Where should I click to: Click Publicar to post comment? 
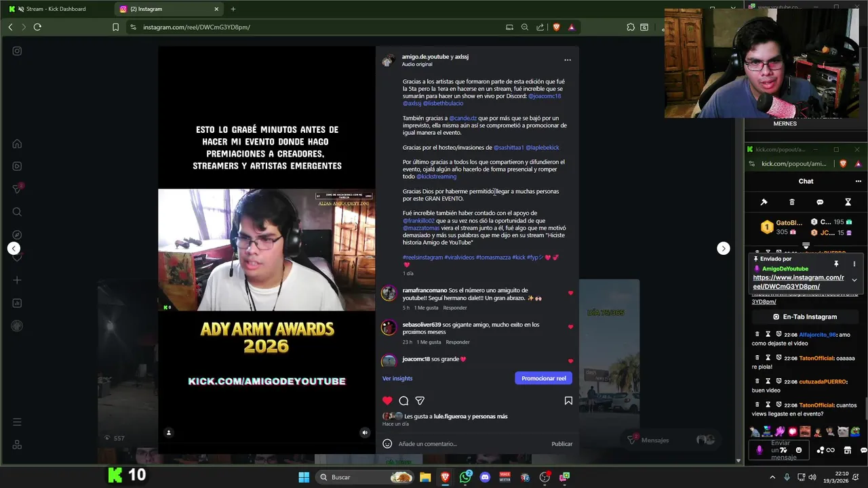[561, 444]
